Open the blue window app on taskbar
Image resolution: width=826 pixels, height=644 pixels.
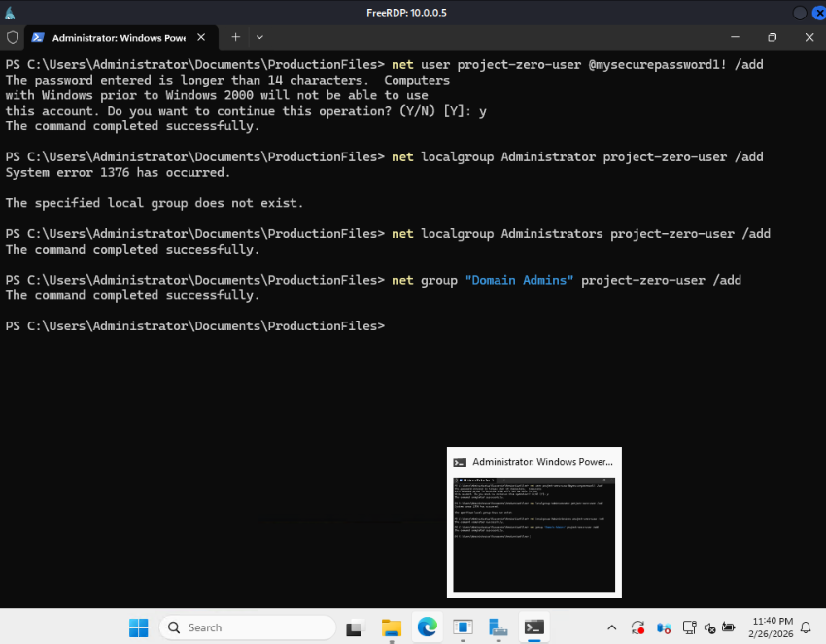pyautogui.click(x=463, y=627)
